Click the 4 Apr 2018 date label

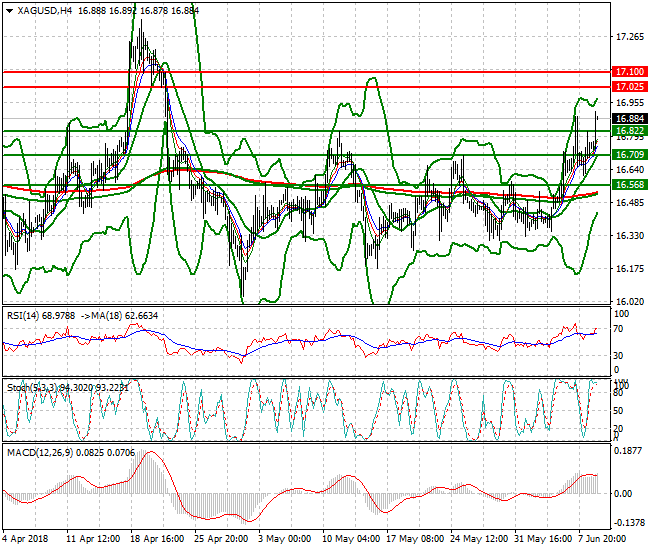[x=25, y=539]
